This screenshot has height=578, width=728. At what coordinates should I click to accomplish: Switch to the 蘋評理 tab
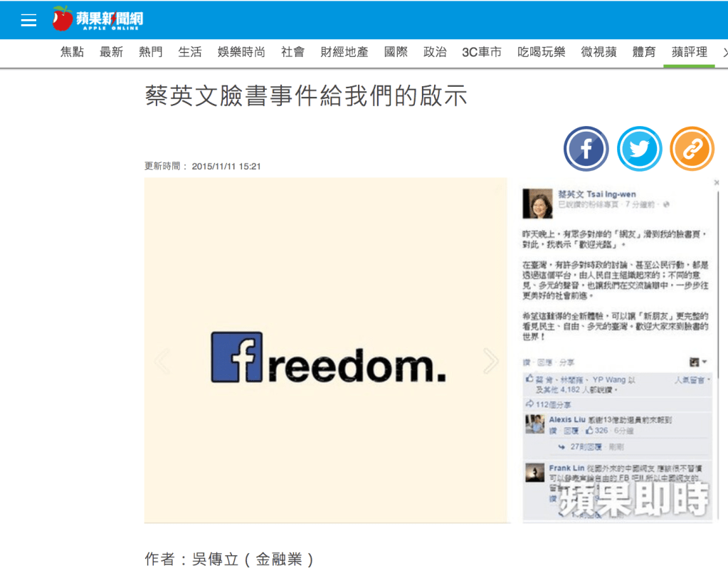[690, 52]
